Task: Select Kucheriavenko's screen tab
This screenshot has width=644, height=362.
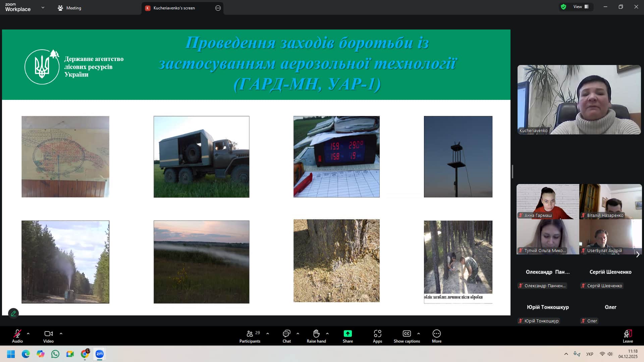Action: tap(174, 8)
